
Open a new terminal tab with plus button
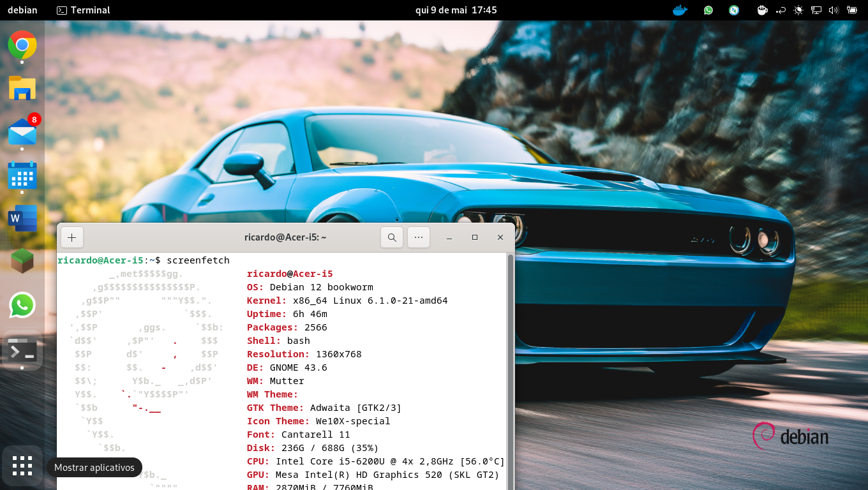click(x=72, y=237)
